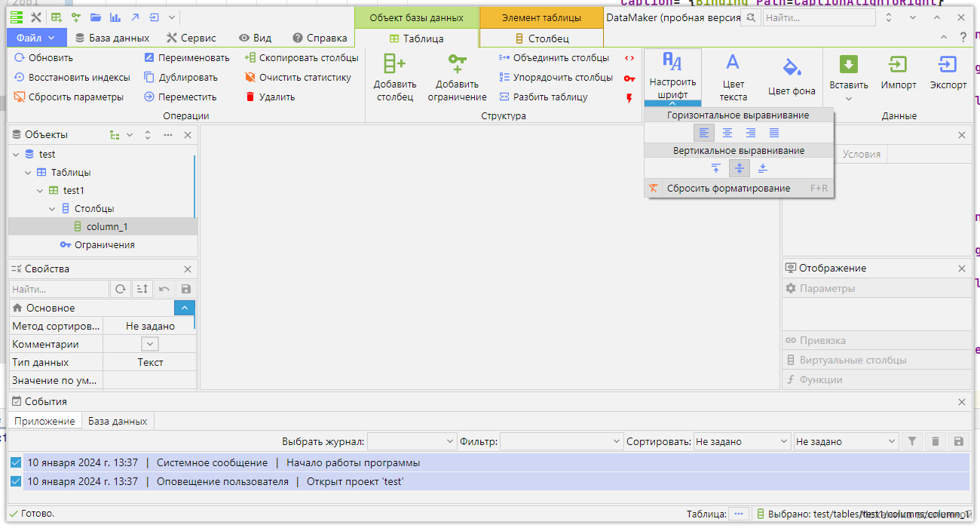Screen dimensions: 980x528
Task: Click the bar chart icon in quick access toolbar
Action: tap(115, 17)
